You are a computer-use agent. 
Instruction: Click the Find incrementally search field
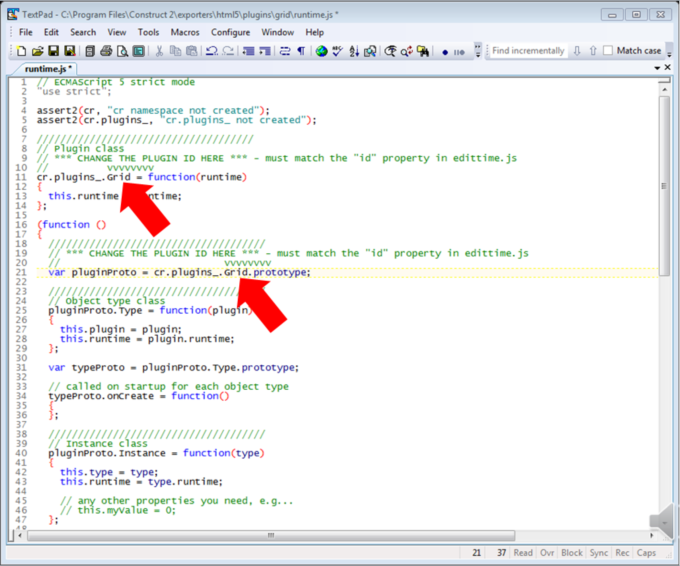tap(528, 51)
